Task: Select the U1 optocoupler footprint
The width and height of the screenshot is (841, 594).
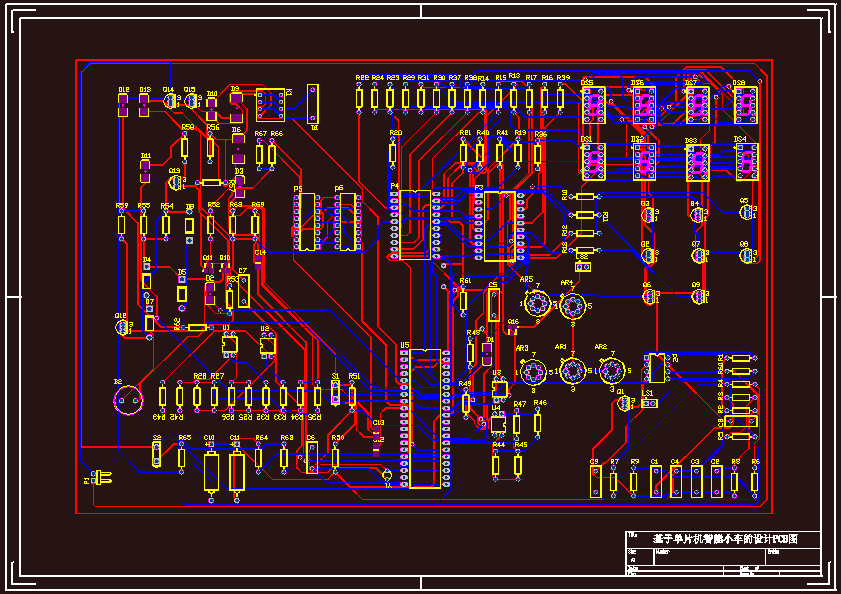Action: pos(230,344)
